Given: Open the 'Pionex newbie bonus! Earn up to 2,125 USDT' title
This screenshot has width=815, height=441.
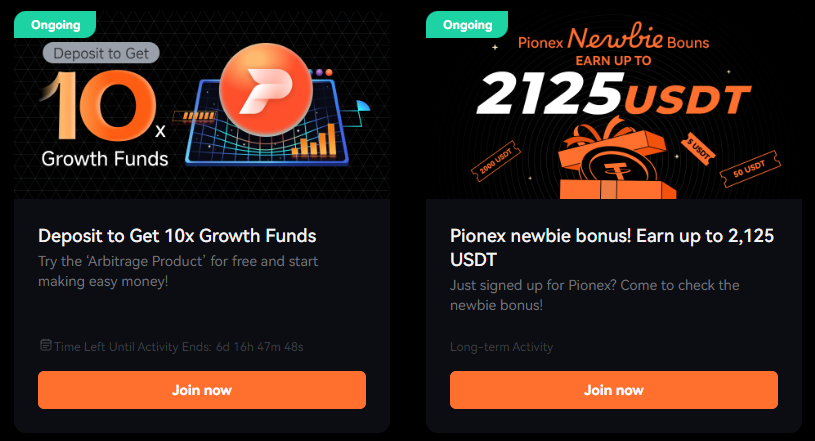Looking at the screenshot, I should 612,248.
